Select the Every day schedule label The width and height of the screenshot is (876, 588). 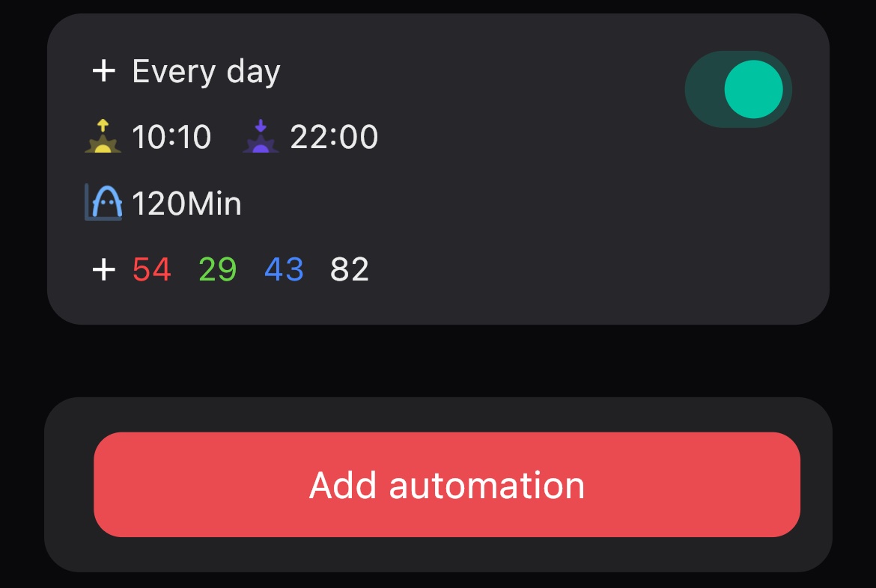(206, 72)
